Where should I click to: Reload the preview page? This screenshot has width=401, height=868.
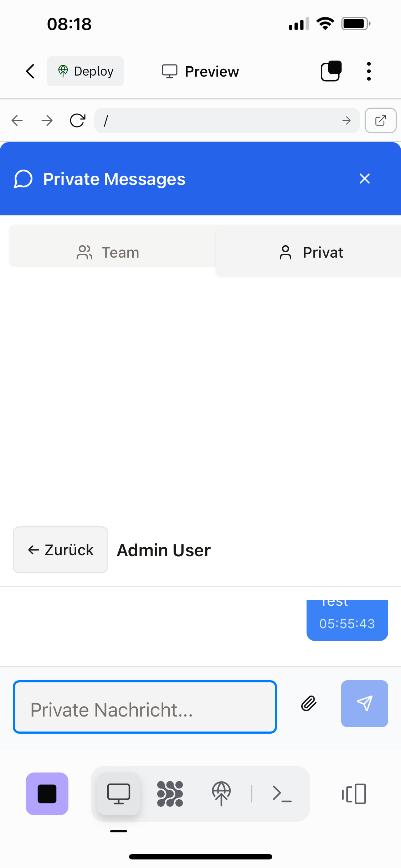[77, 120]
